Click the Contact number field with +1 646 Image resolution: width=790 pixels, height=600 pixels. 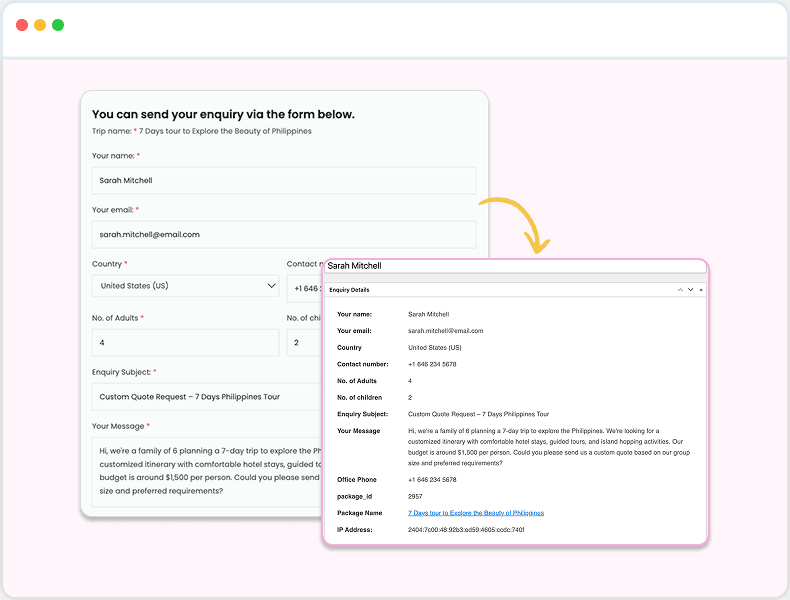pos(304,289)
